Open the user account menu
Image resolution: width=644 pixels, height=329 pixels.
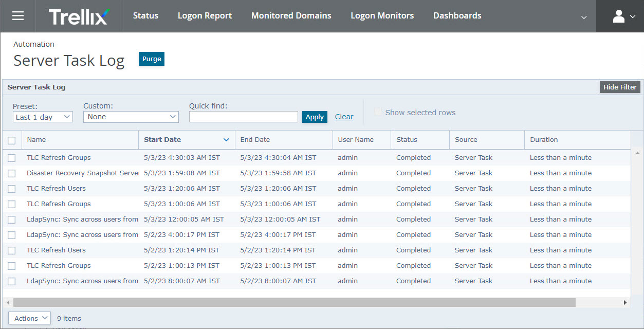[x=624, y=16]
